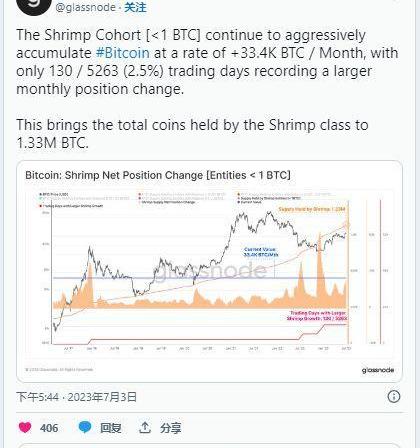Click the Shrimp Supply Net Position Change legend entry

(x=168, y=202)
